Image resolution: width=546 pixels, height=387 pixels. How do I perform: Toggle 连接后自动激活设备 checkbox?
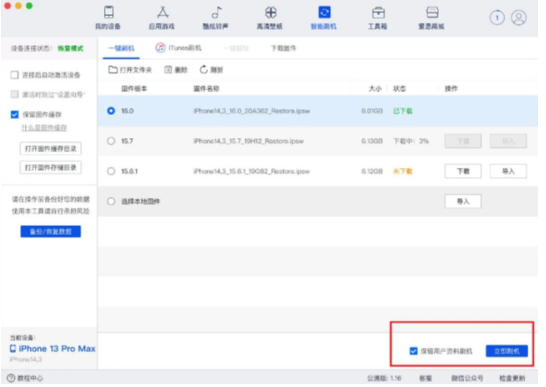tap(15, 75)
